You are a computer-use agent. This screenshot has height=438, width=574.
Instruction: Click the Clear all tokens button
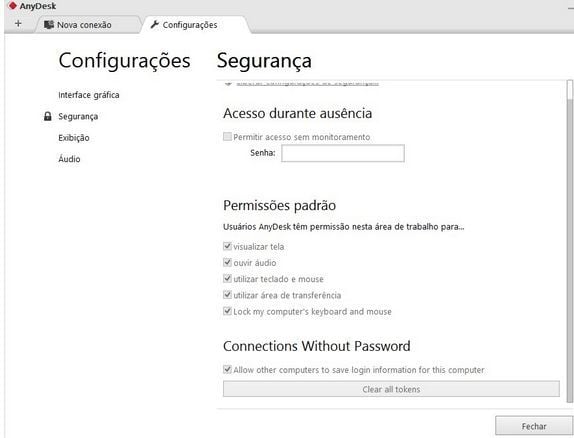pos(391,389)
